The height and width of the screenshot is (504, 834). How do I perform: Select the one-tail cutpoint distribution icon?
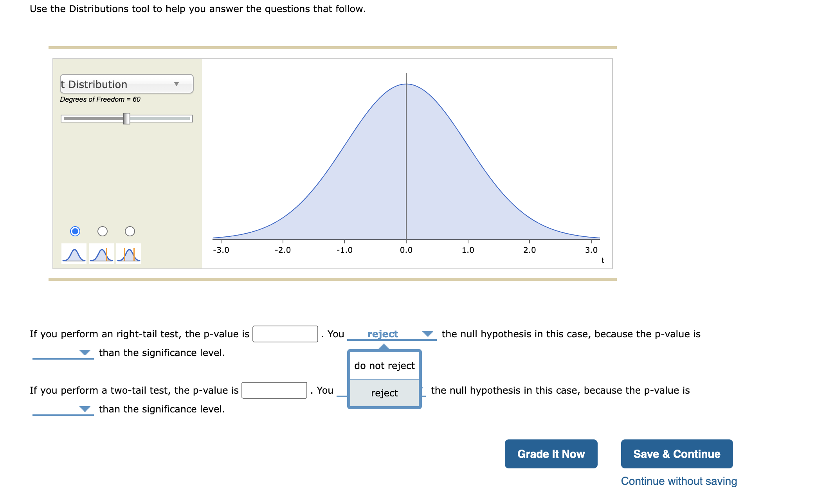(101, 254)
